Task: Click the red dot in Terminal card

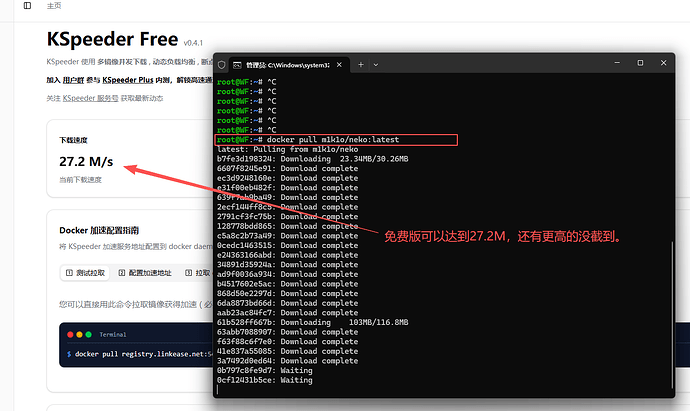Action: [x=70, y=334]
